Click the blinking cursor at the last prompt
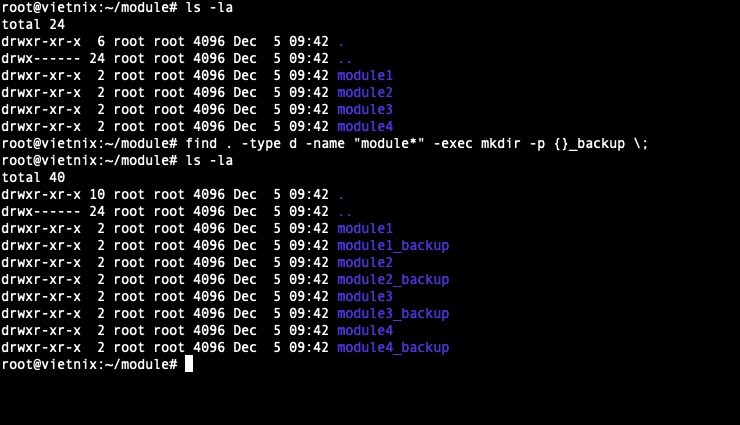This screenshot has width=740, height=425. click(x=189, y=364)
